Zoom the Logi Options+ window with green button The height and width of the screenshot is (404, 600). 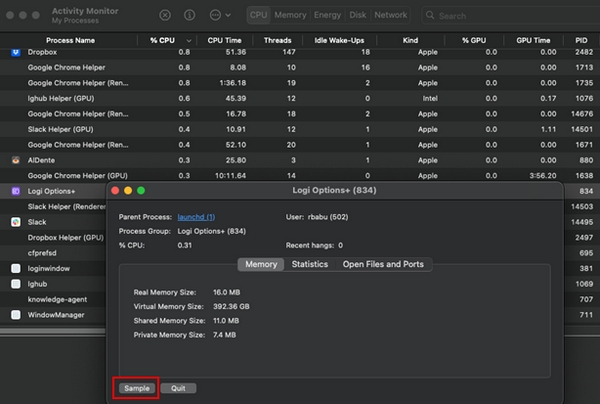(x=141, y=191)
